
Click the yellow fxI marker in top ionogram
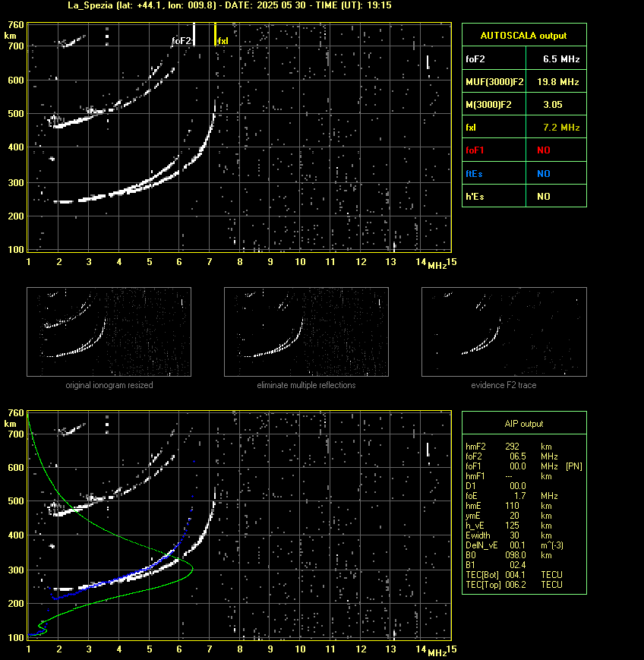[215, 33]
